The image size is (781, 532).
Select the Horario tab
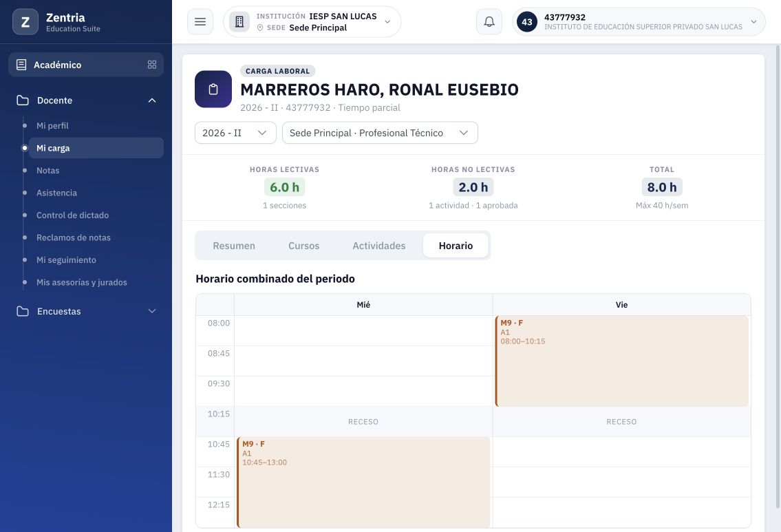(456, 246)
